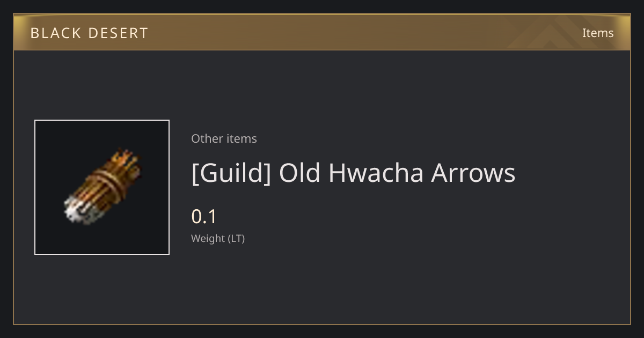
Task: Open the Items section label
Action: point(598,33)
